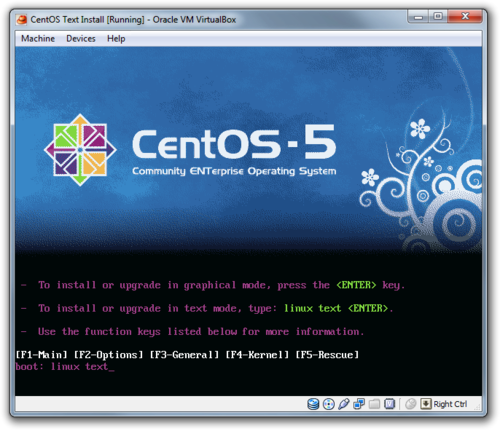Click the boot: linux text prompt

tap(65, 367)
